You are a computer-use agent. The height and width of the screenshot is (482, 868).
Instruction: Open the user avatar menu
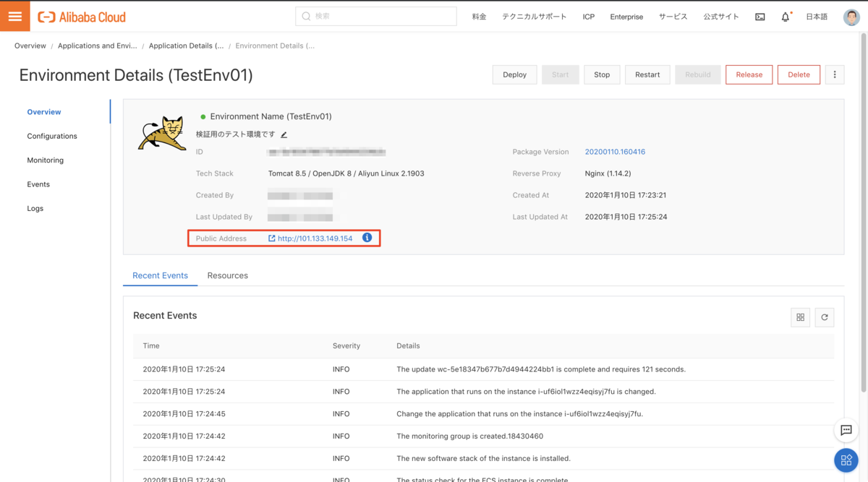click(x=851, y=17)
